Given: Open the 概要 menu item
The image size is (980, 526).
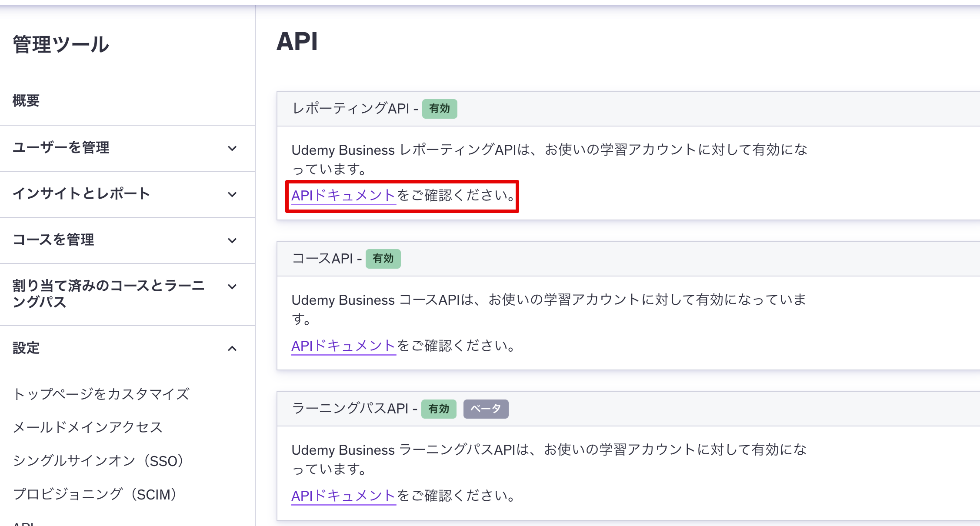Looking at the screenshot, I should point(26,100).
